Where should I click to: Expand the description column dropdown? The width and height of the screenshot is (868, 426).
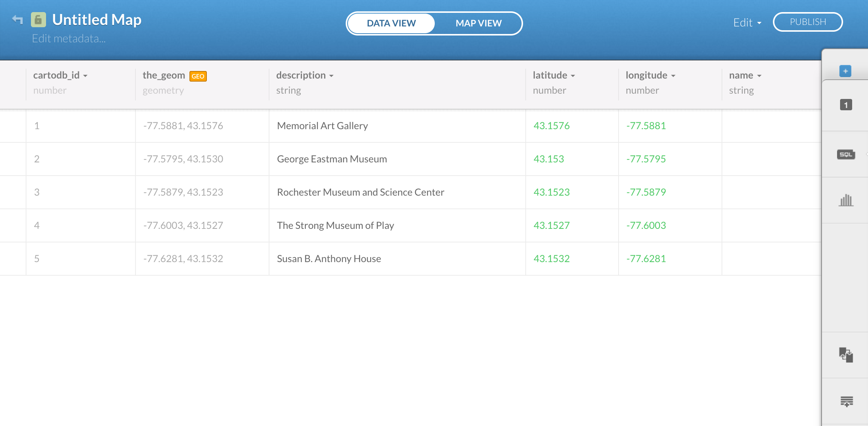coord(331,76)
